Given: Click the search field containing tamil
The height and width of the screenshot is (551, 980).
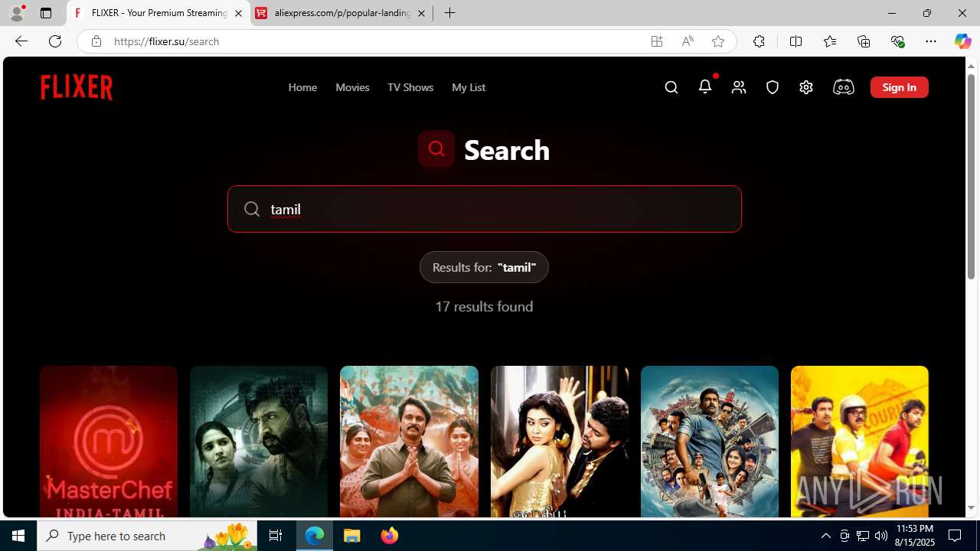Looking at the screenshot, I should point(485,209).
